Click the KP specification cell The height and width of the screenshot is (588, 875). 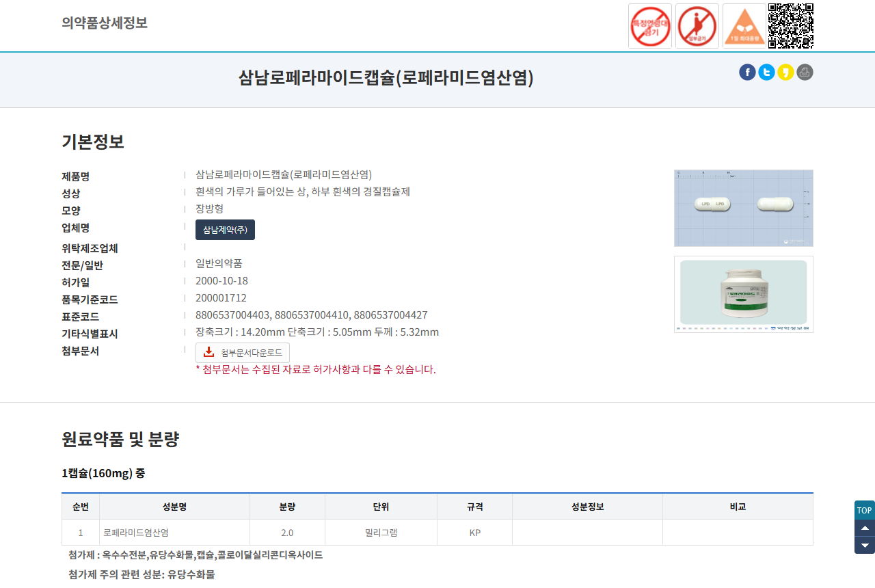[x=475, y=533]
